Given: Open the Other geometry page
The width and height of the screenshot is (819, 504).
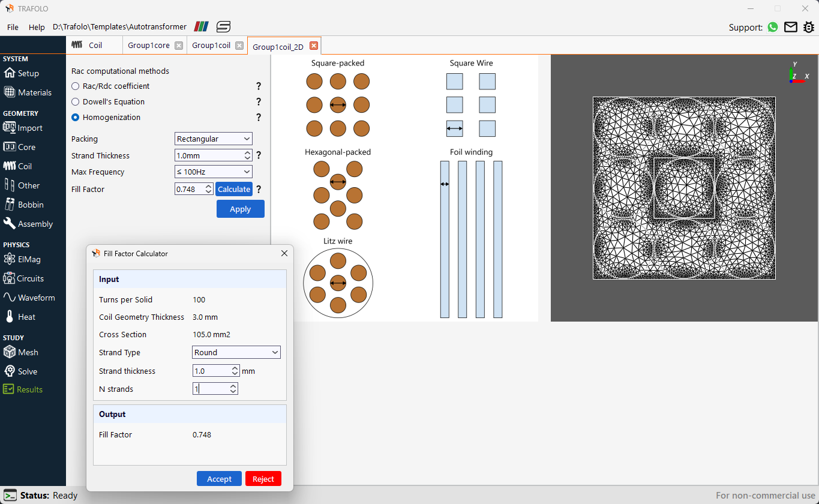Looking at the screenshot, I should [22, 185].
